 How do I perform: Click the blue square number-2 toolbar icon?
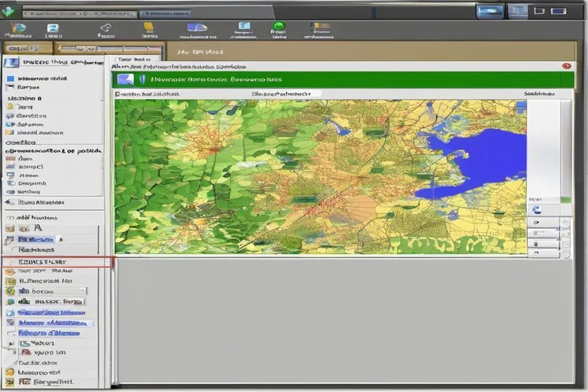pos(53,28)
